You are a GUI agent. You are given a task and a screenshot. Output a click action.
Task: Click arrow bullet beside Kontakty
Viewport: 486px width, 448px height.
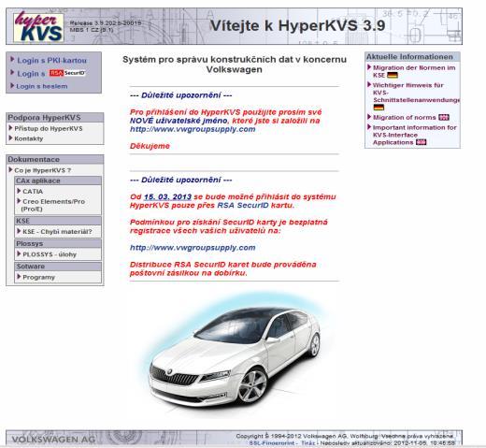(11, 137)
